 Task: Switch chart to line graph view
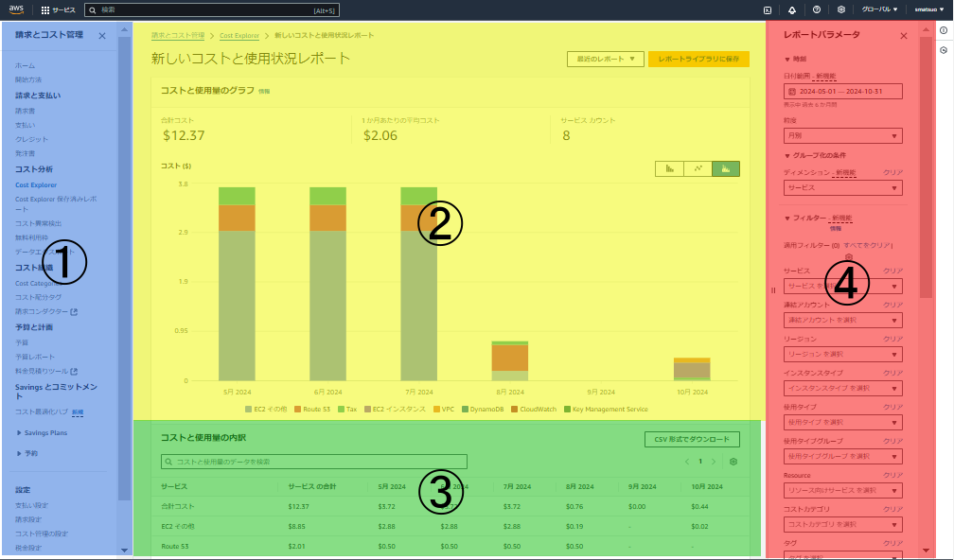coord(698,168)
